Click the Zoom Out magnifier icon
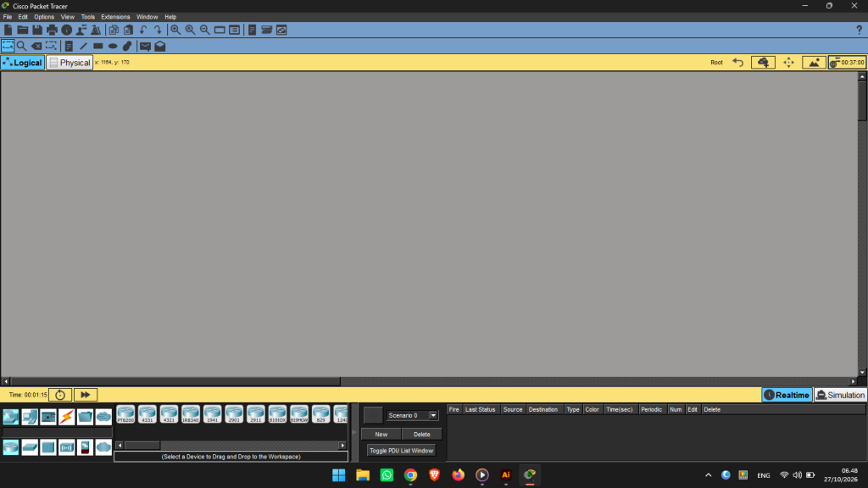The image size is (868, 488). (x=205, y=30)
